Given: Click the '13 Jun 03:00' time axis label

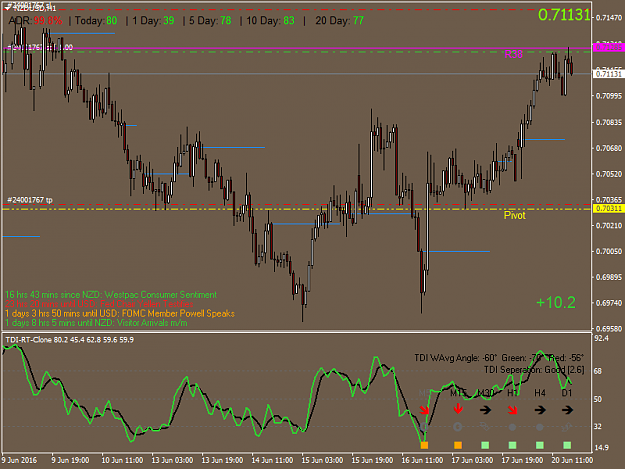Looking at the screenshot, I should (172, 460).
